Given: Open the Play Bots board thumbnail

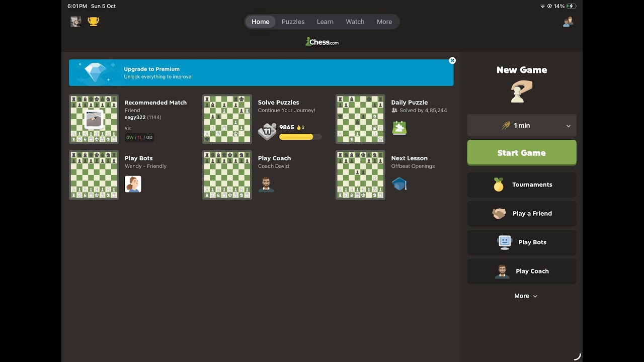Looking at the screenshot, I should tap(94, 175).
